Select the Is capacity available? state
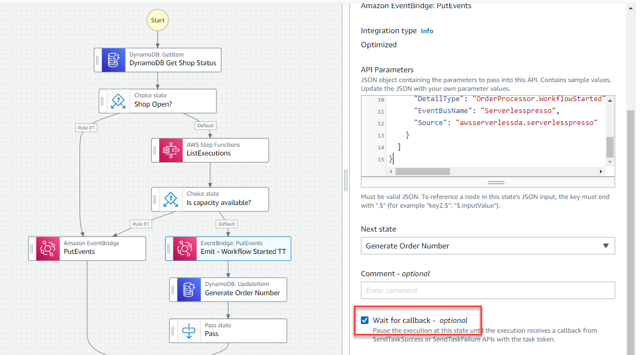Image resolution: width=644 pixels, height=355 pixels. 210,200
